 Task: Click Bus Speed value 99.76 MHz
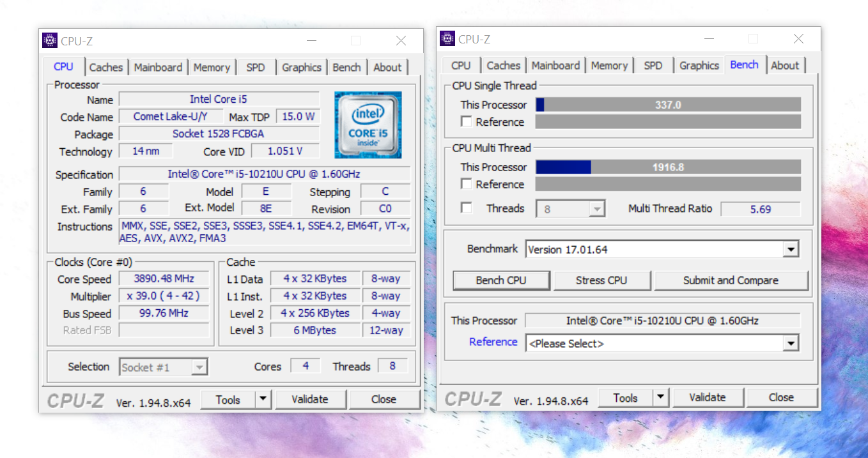tap(163, 313)
